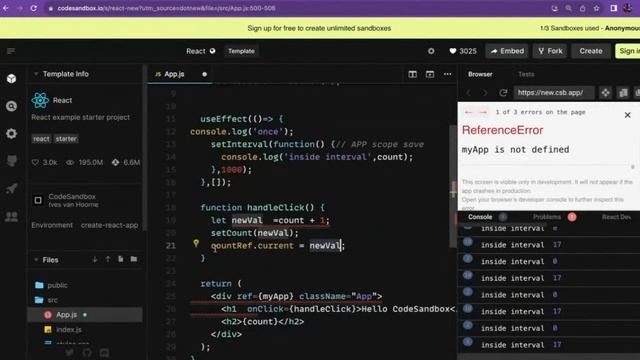Switch to the Browser tab
This screenshot has width=640, height=360.
point(480,74)
